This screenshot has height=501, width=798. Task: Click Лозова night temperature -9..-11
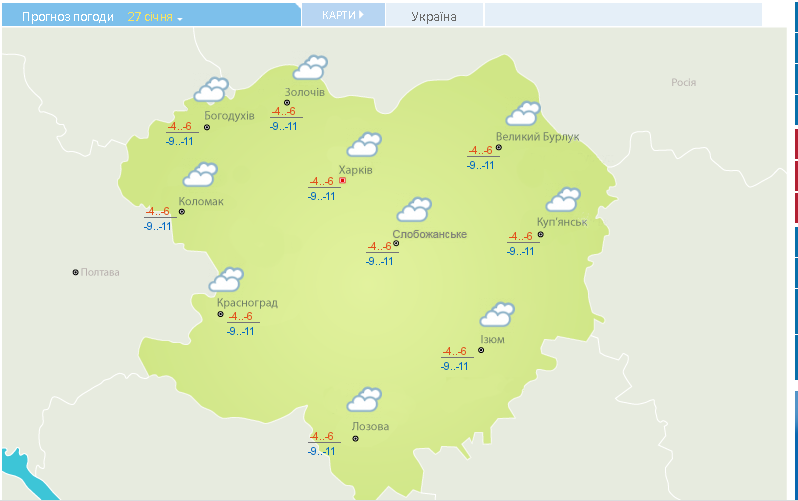tap(322, 451)
